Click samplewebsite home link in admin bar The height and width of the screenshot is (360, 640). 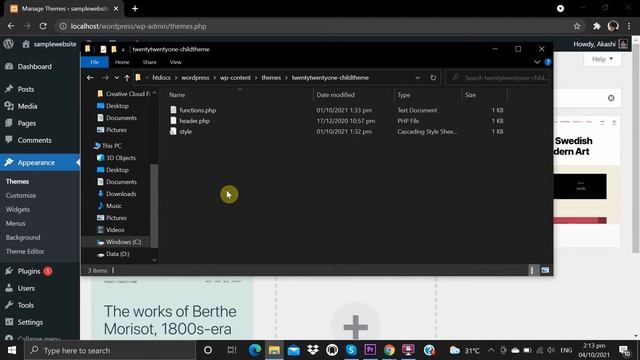tap(49, 44)
